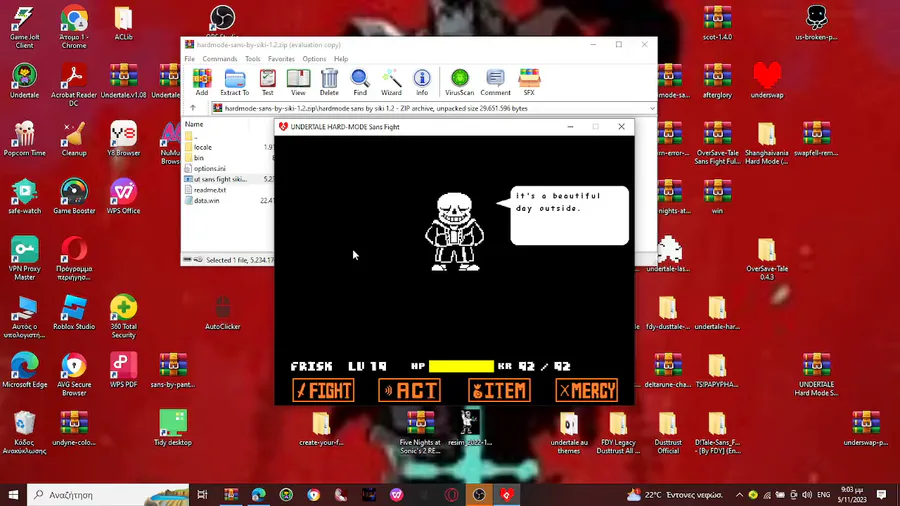Open the Commands menu in WinRAR

[x=220, y=59]
